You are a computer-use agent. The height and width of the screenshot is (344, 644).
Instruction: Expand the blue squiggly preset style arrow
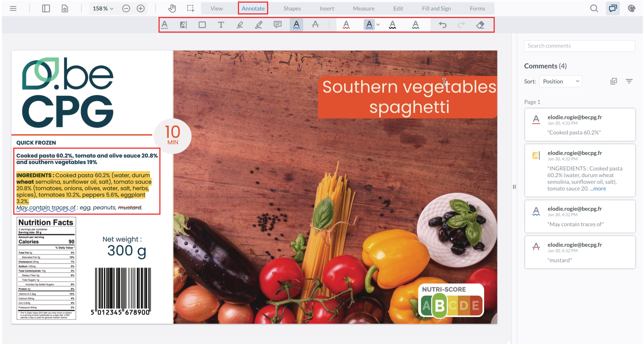coord(378,24)
